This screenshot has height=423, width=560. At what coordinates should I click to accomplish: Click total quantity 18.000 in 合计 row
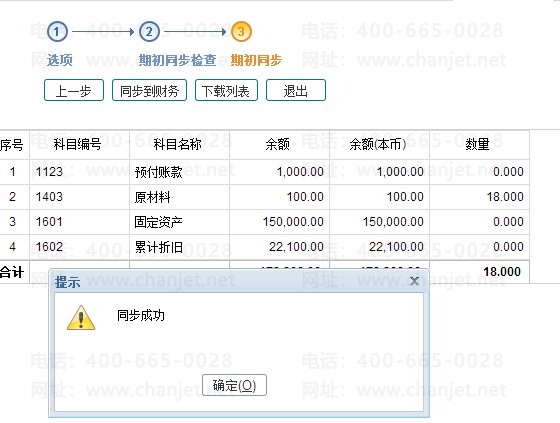tap(502, 272)
